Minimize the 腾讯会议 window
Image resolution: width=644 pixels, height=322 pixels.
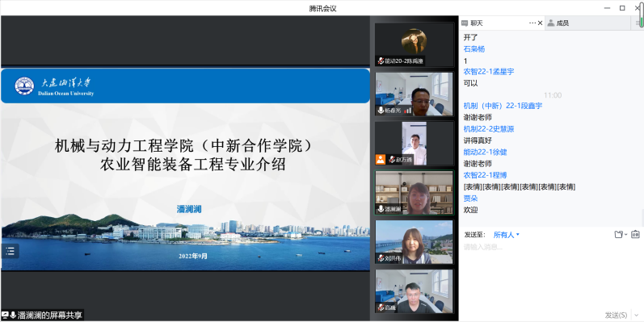coord(607,8)
